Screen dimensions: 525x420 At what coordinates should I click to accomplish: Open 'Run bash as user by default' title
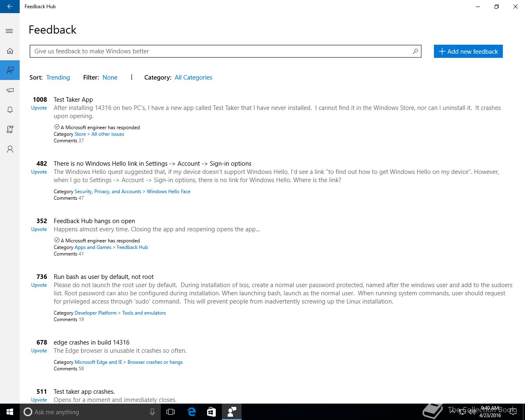(103, 277)
